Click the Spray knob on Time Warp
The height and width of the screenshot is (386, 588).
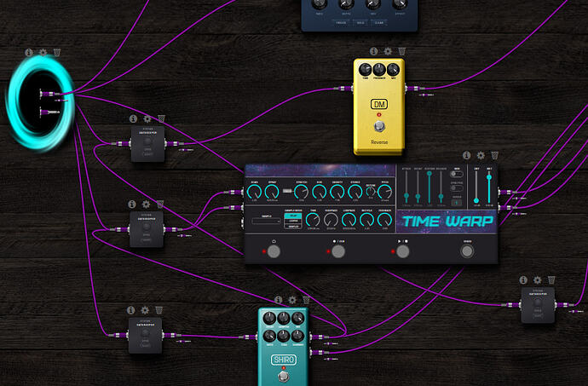pyautogui.click(x=272, y=192)
